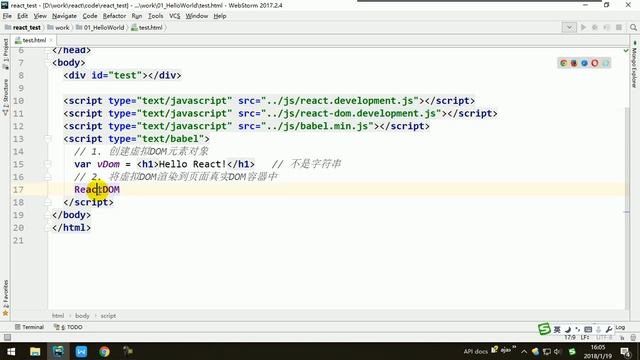Image resolution: width=640 pixels, height=360 pixels.
Task: Toggle tool window bars corner icon
Action: 7,337
